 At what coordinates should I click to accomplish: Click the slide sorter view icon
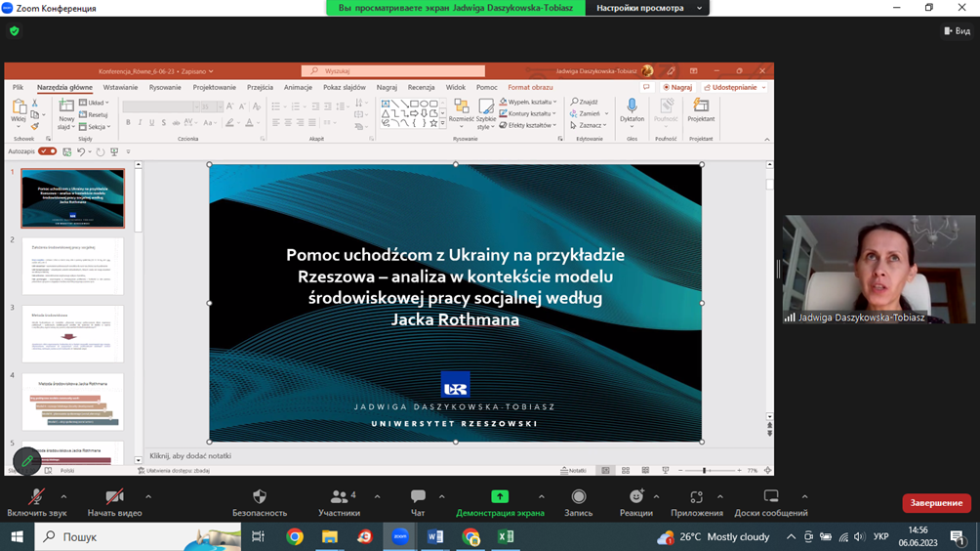pyautogui.click(x=625, y=470)
